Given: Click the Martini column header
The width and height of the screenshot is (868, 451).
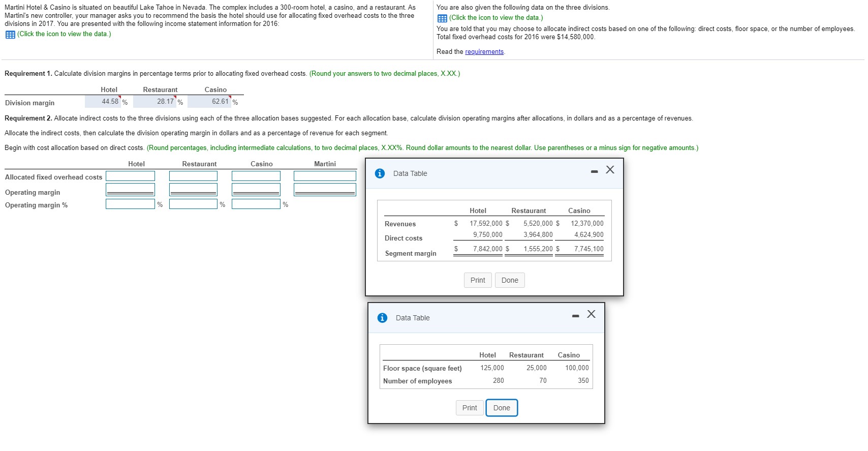Looking at the screenshot, I should 325,164.
